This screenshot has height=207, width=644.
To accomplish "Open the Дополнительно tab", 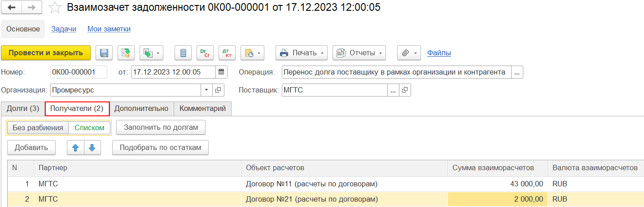I will pos(141,109).
